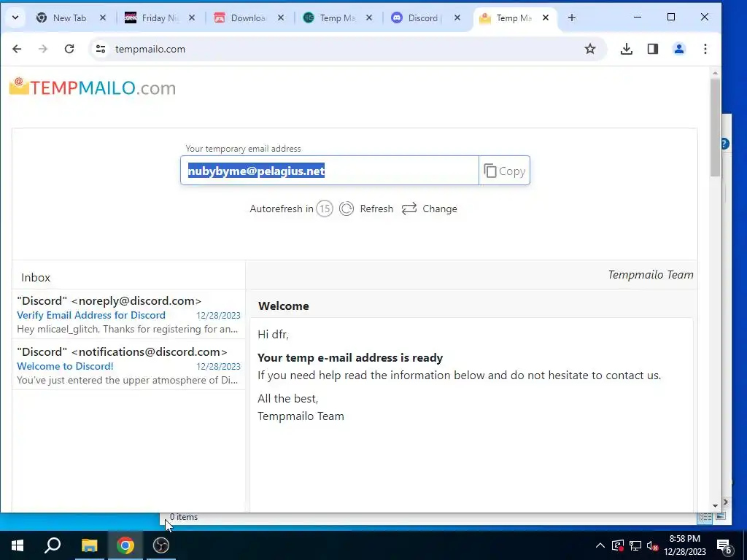Go back to previous page
Screen dimensions: 747x560
17,49
